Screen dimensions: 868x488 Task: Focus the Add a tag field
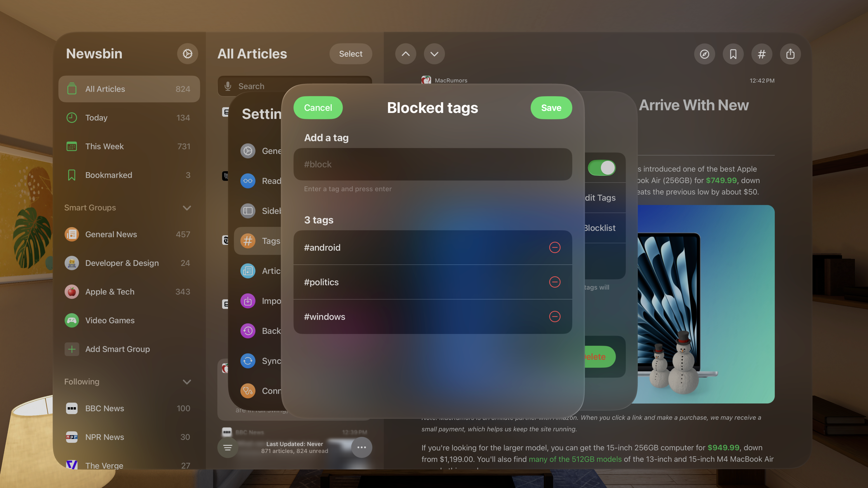pyautogui.click(x=433, y=164)
